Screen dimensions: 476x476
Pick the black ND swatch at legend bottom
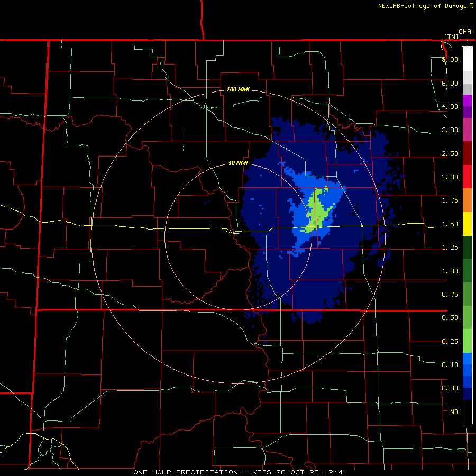[x=467, y=411]
